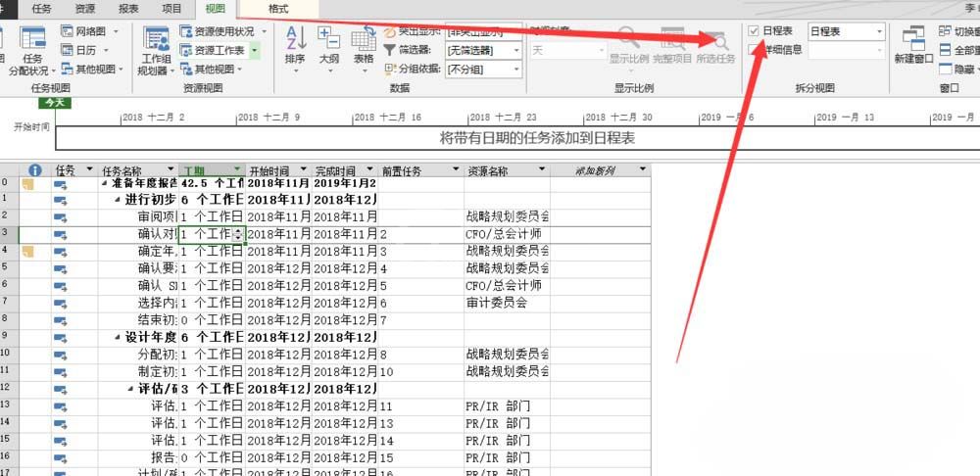980x476 pixels.
Task: Click the 完整项目 zoom icon
Action: pyautogui.click(x=672, y=37)
